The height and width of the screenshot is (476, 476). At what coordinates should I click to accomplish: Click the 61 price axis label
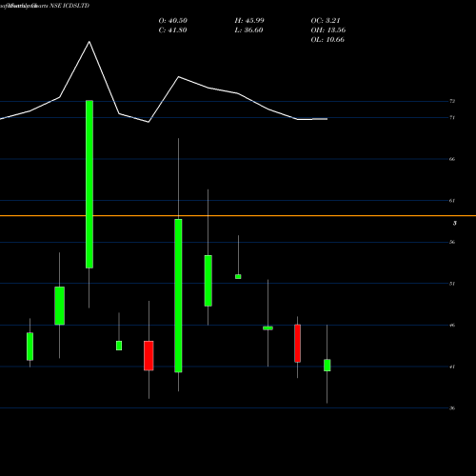pos(452,201)
